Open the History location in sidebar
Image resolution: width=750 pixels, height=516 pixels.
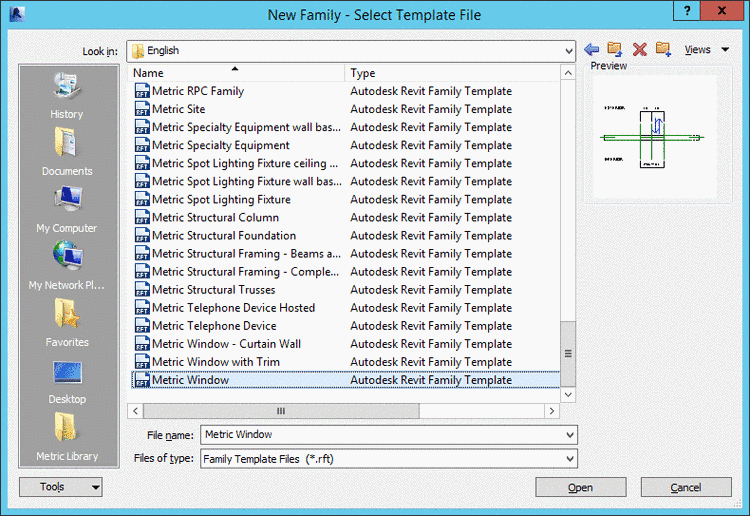(x=66, y=96)
